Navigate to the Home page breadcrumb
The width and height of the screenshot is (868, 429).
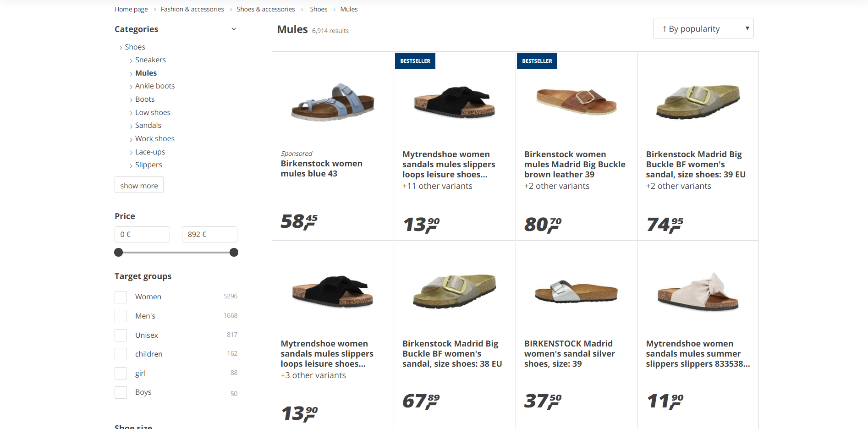(131, 9)
